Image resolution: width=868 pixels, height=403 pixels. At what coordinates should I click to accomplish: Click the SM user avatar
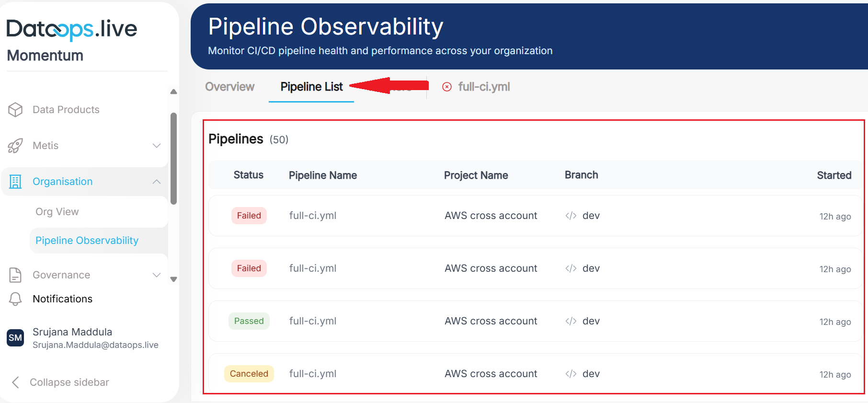[15, 338]
